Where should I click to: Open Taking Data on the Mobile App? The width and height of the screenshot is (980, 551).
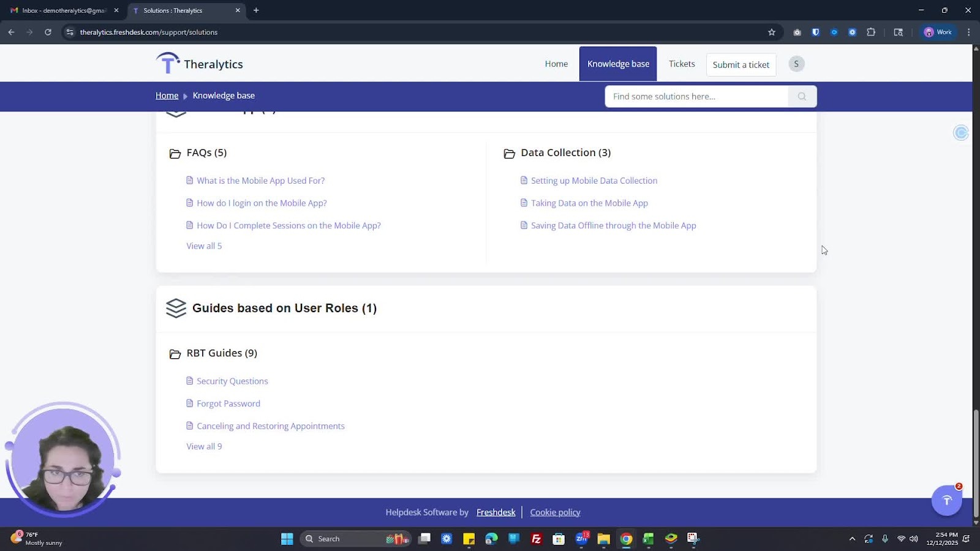point(589,203)
